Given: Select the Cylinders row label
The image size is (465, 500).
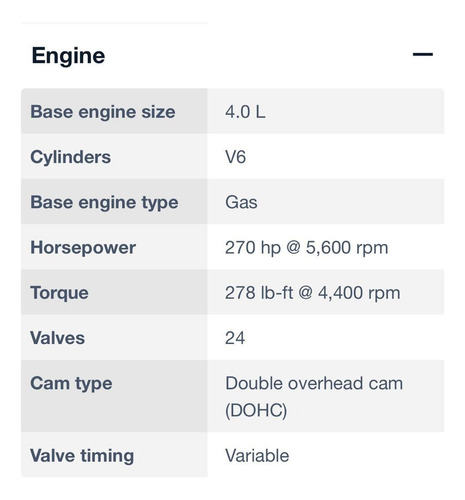Looking at the screenshot, I should pyautogui.click(x=70, y=157).
